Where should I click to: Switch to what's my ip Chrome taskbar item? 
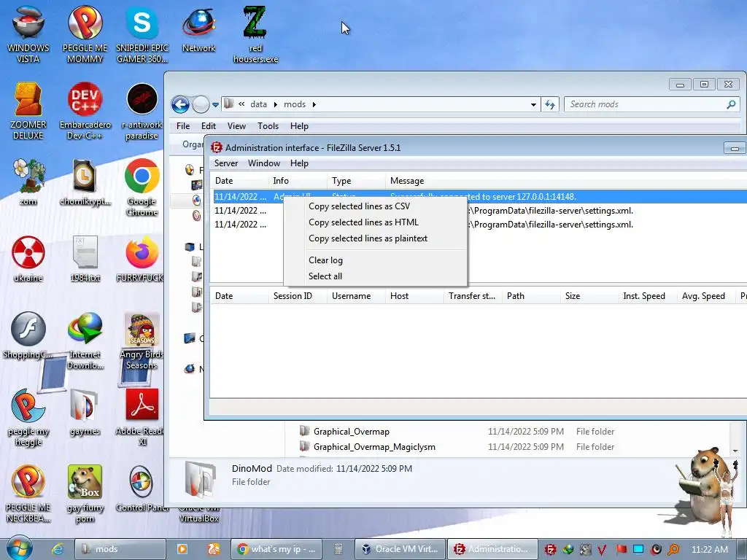tap(276, 549)
